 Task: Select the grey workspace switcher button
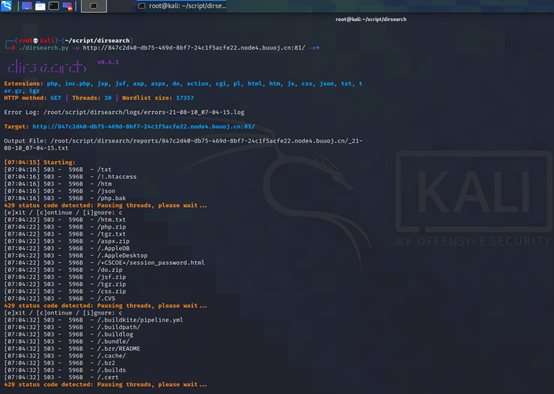point(94,6)
